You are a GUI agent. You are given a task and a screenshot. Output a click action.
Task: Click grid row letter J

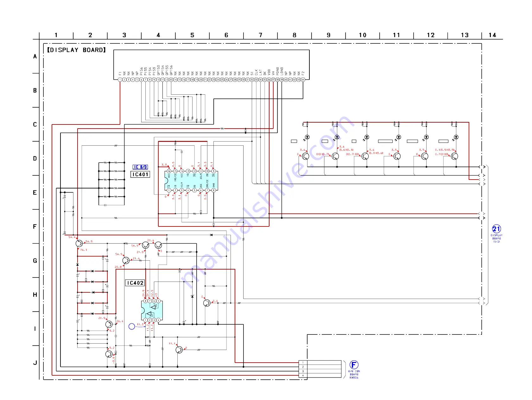pyautogui.click(x=35, y=363)
